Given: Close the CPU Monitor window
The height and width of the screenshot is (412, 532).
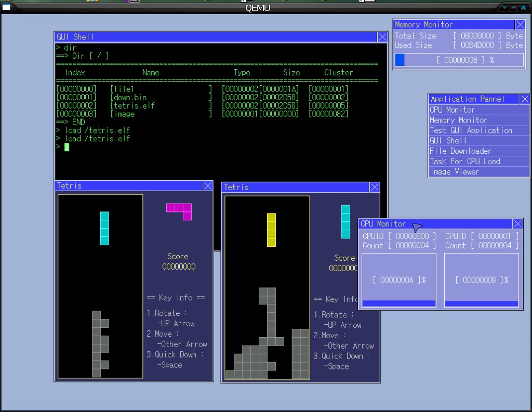Looking at the screenshot, I should (x=517, y=223).
